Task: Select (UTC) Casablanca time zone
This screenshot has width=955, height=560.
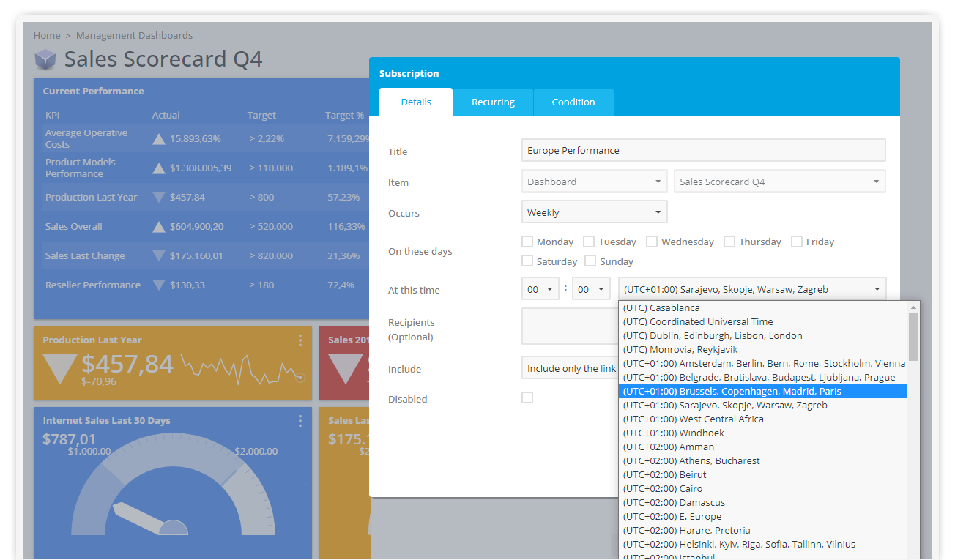Action: [763, 308]
